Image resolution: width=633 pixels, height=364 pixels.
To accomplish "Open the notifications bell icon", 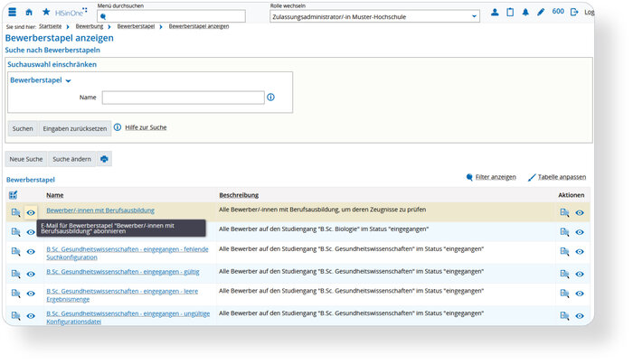I will [525, 12].
